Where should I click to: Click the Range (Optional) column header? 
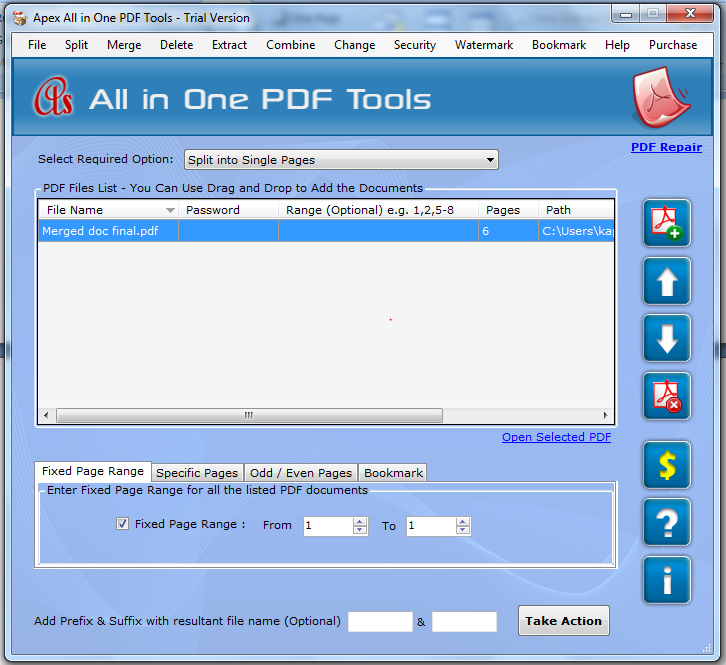378,210
